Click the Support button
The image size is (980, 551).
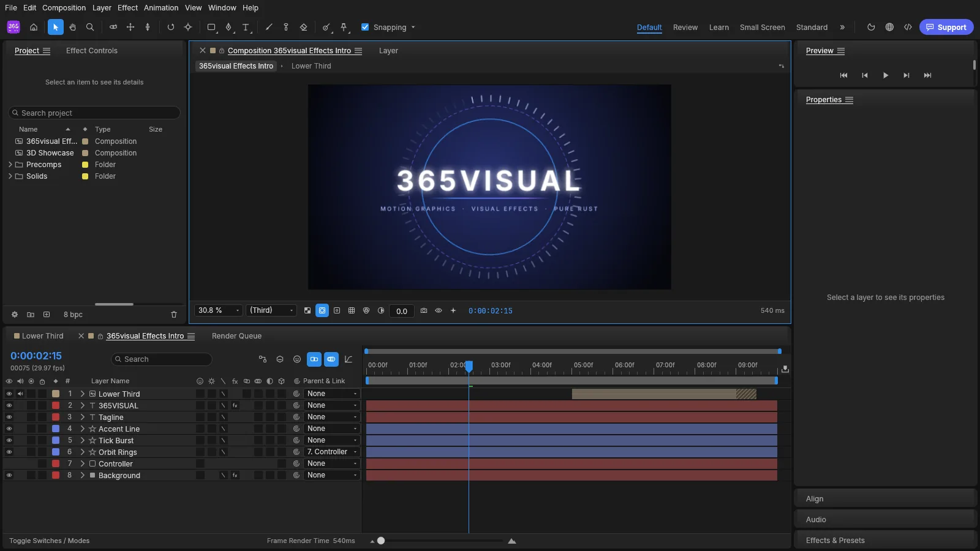(946, 27)
